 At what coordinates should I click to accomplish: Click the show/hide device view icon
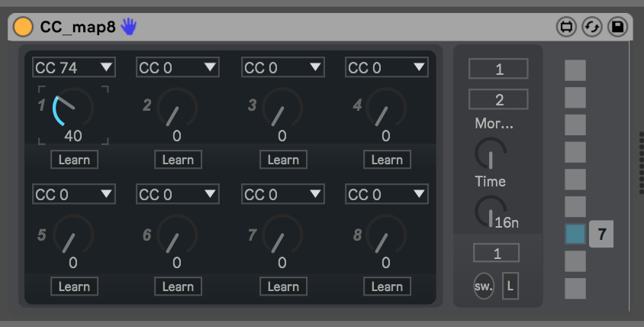[566, 28]
